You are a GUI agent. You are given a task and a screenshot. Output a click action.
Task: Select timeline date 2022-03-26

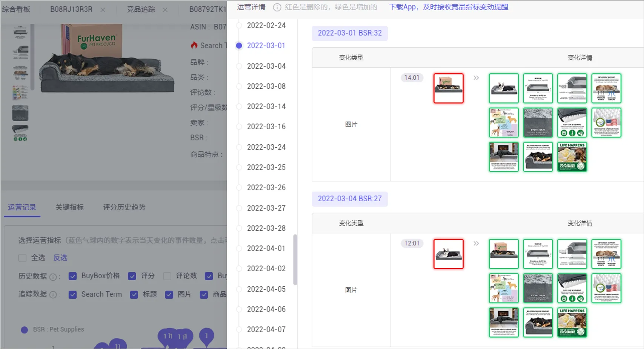(266, 188)
